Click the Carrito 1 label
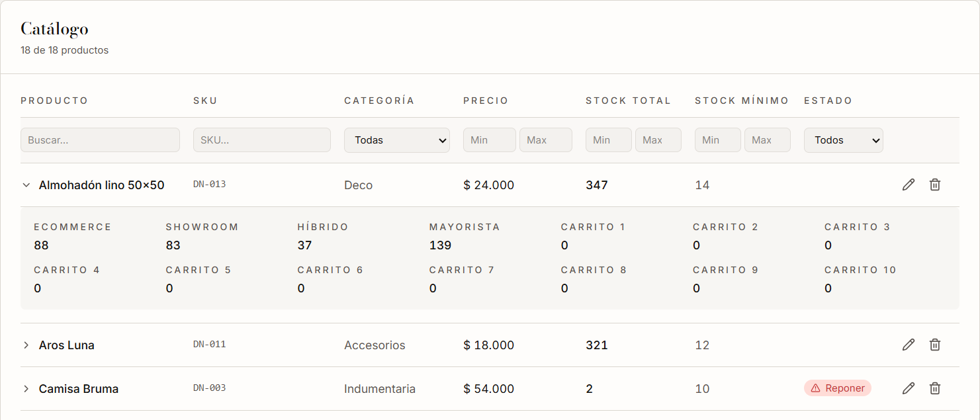The width and height of the screenshot is (980, 420). click(593, 227)
